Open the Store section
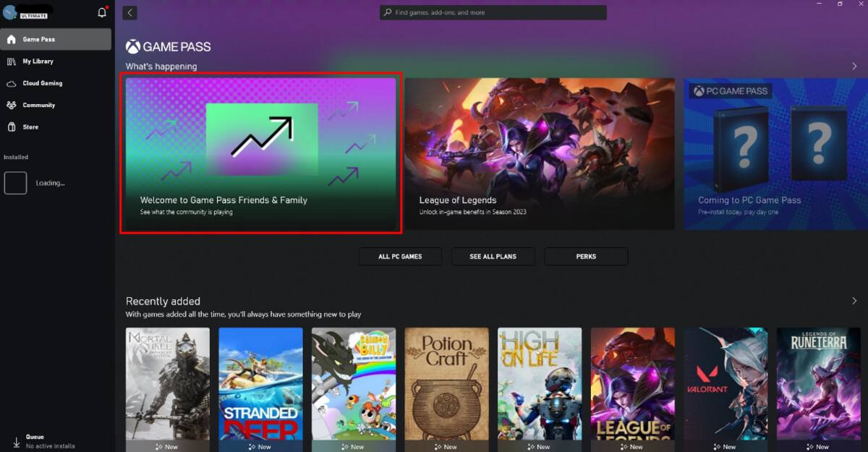The image size is (868, 452). tap(56, 127)
